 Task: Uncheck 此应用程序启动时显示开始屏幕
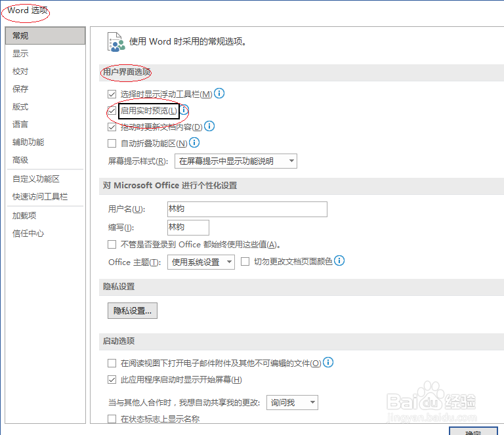tap(112, 380)
